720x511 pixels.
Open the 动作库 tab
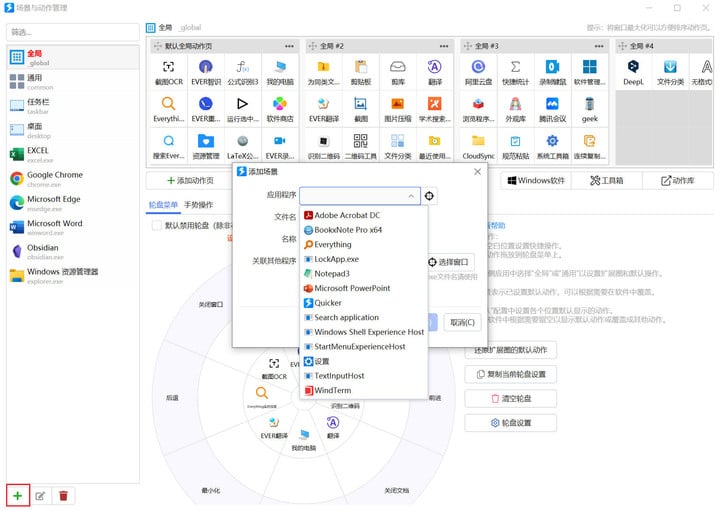click(677, 180)
